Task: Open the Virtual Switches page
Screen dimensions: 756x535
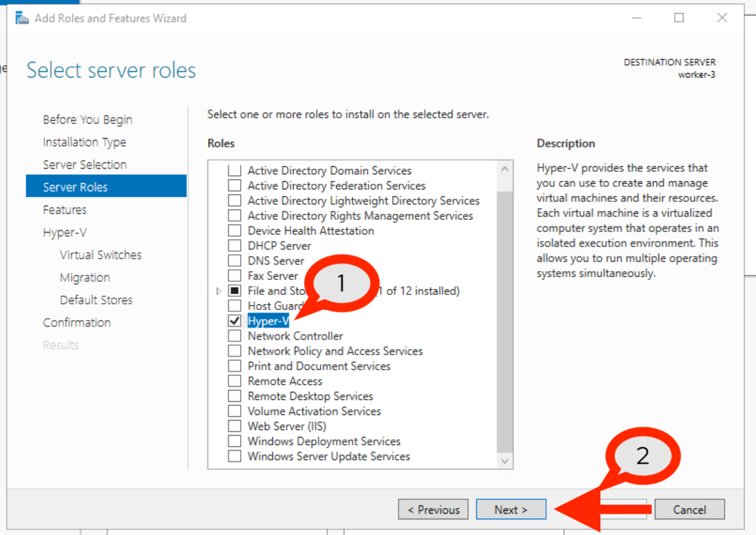Action: [x=101, y=254]
